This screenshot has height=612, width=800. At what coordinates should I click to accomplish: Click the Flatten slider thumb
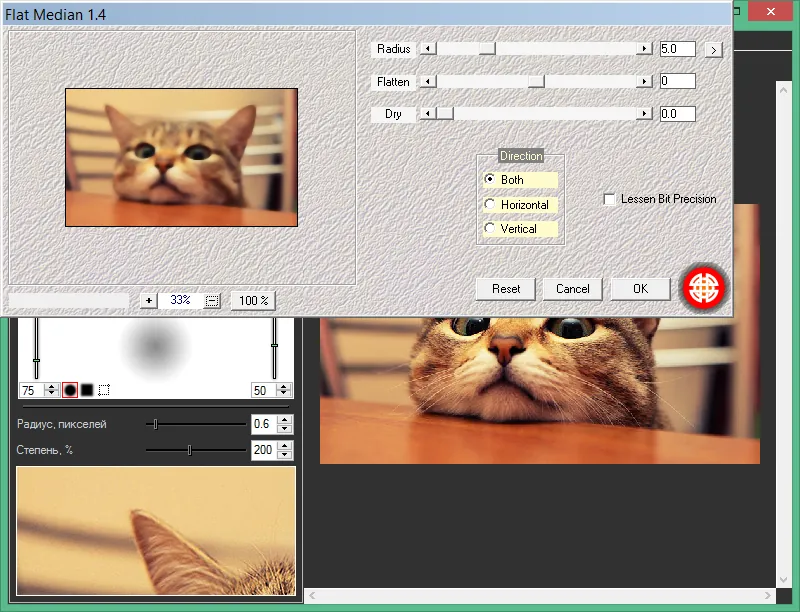[x=536, y=82]
